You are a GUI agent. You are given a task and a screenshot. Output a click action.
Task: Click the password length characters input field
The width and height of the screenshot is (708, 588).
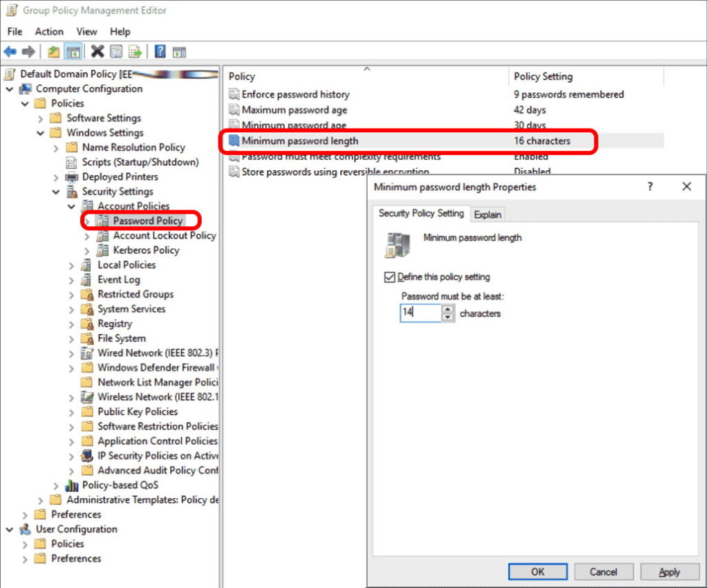420,313
